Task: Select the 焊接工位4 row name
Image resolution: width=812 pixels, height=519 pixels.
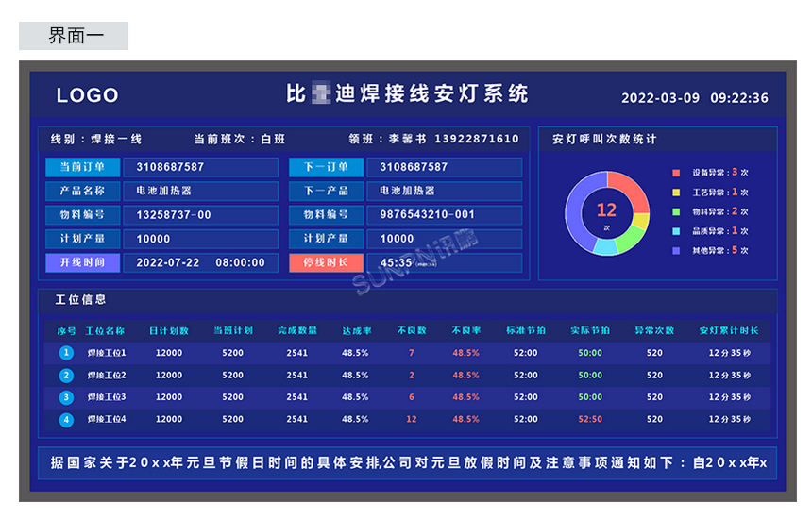Action: click(x=107, y=420)
